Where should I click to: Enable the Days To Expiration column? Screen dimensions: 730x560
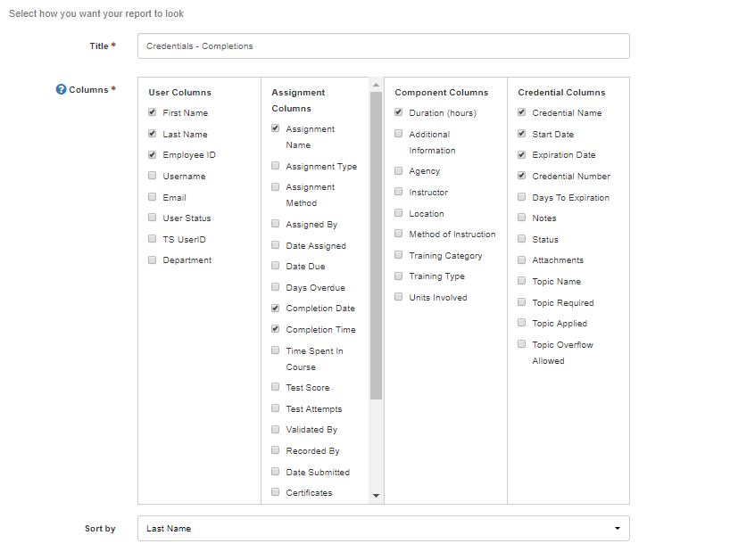click(522, 197)
